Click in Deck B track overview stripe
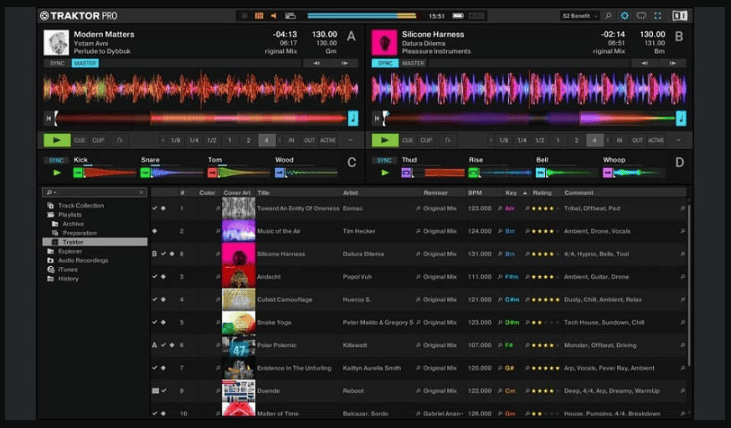 [x=529, y=118]
